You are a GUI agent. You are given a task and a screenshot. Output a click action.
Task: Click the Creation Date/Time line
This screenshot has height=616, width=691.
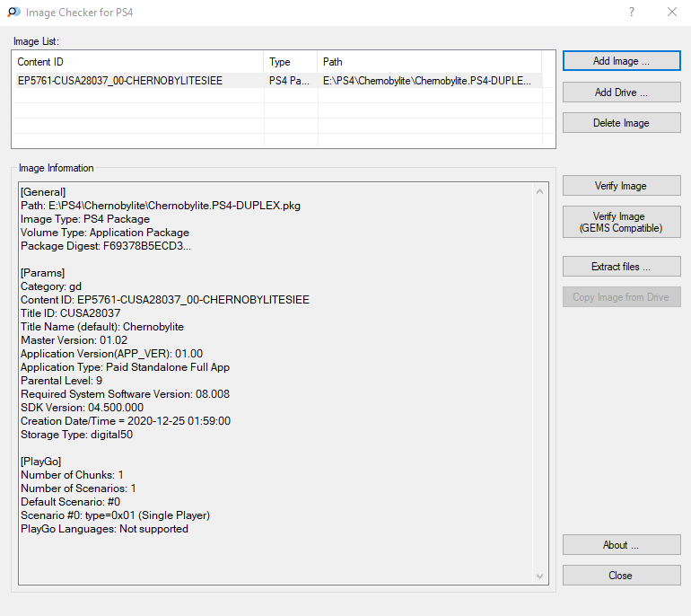pos(126,421)
